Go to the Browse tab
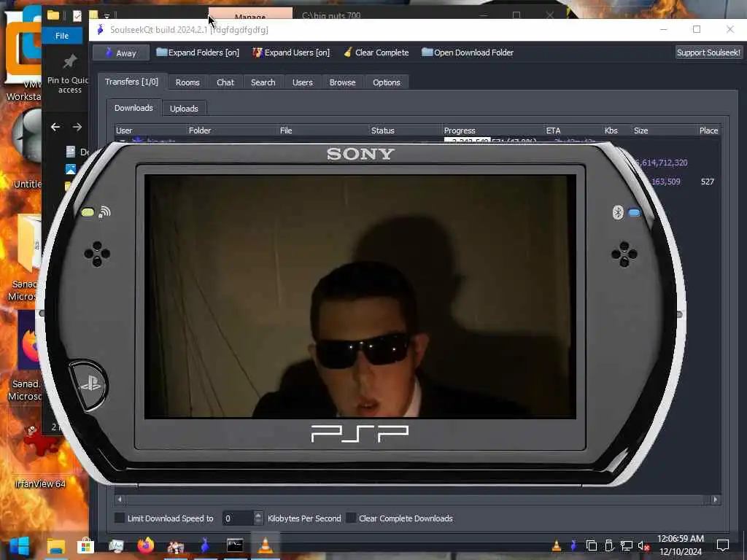The image size is (747, 560). tap(343, 82)
